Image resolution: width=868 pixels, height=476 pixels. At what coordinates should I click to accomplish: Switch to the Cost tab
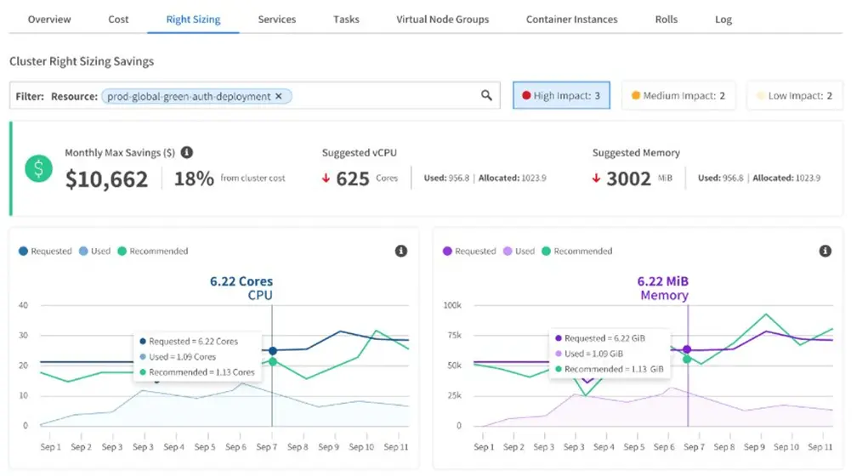(x=118, y=20)
